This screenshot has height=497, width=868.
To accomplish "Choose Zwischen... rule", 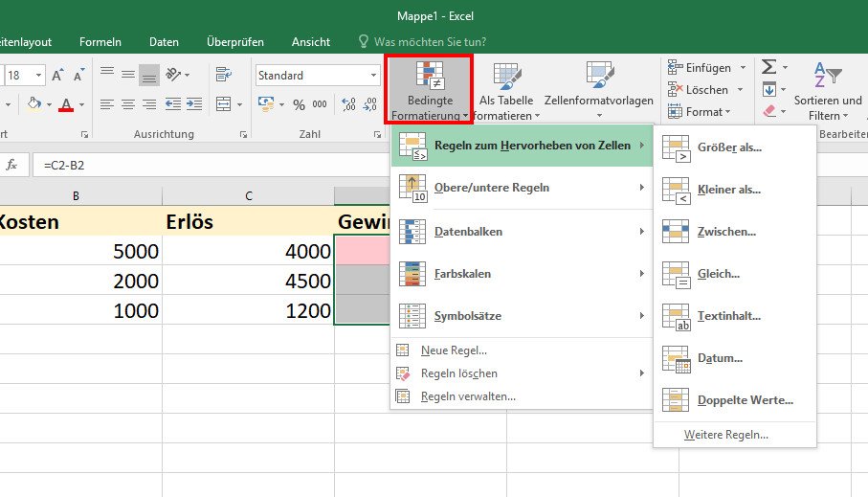I will [735, 232].
